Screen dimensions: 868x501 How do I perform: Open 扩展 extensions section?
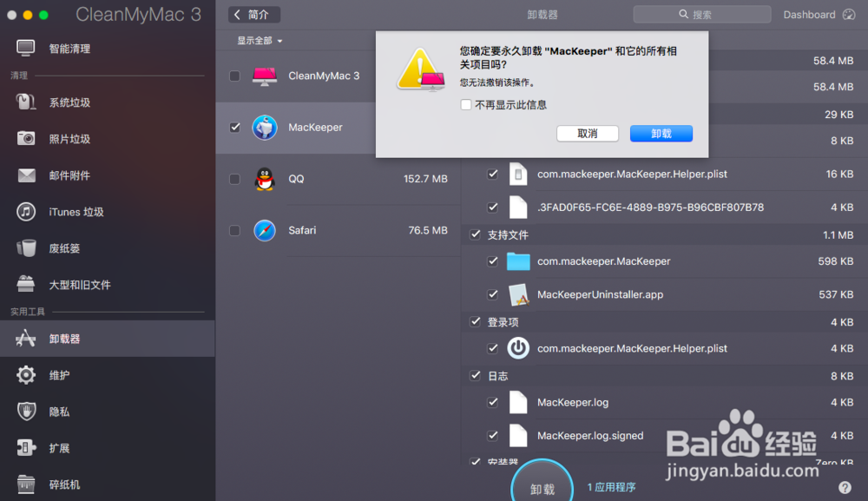point(108,448)
